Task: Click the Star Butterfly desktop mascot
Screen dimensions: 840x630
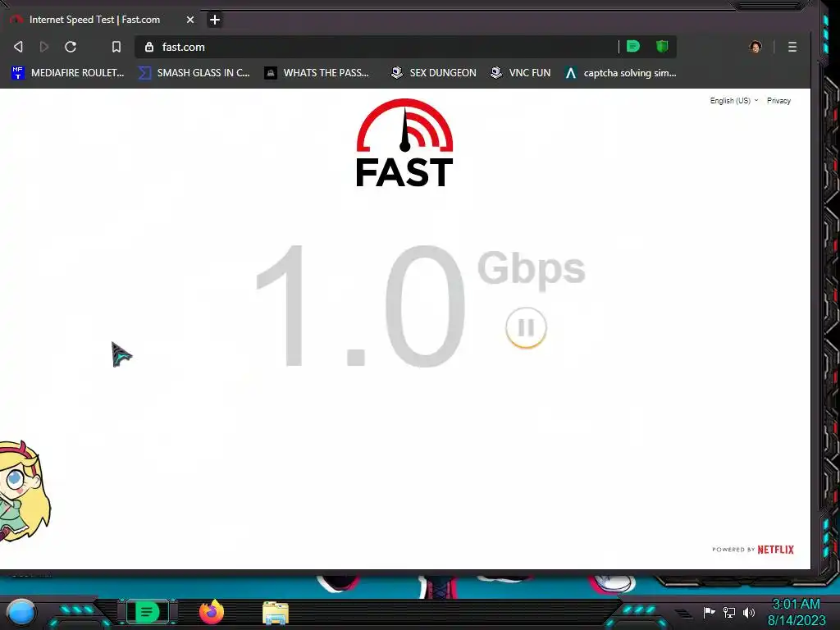Action: (x=25, y=491)
